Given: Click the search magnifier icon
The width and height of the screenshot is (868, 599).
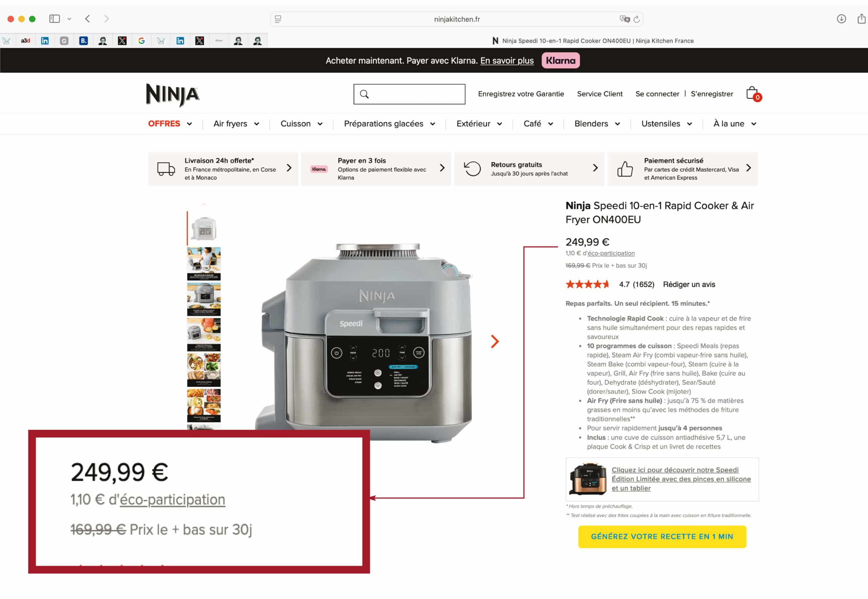Looking at the screenshot, I should tap(364, 94).
